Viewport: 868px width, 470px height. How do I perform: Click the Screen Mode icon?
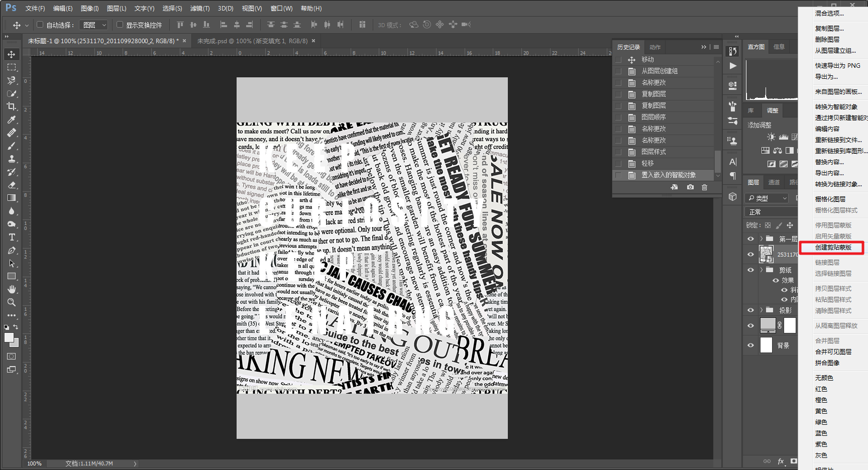coord(11,370)
